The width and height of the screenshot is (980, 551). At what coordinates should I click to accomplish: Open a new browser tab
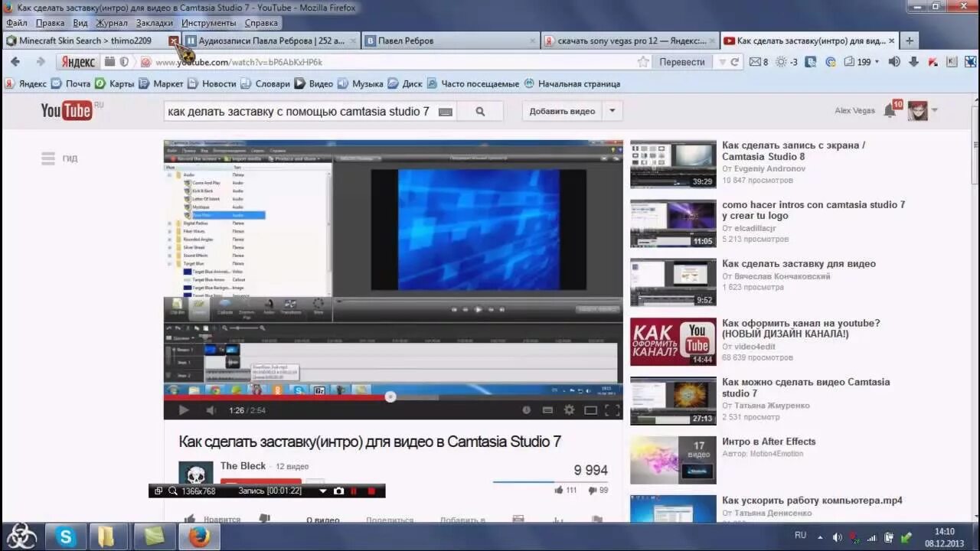tap(910, 41)
